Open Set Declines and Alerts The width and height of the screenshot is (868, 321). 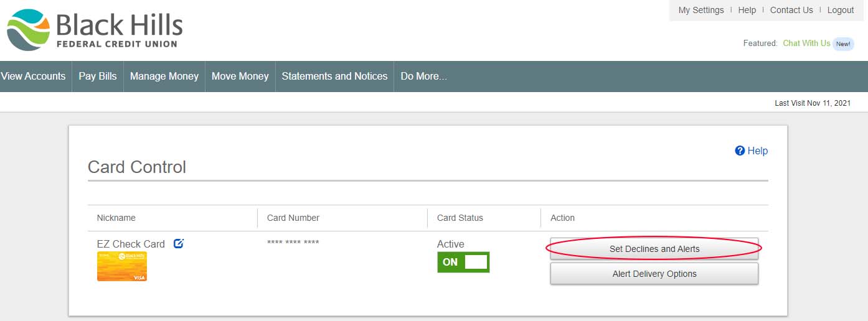654,249
